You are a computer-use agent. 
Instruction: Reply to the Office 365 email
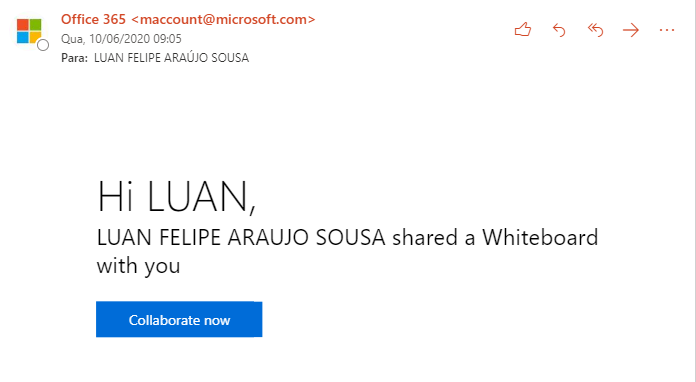[x=559, y=30]
